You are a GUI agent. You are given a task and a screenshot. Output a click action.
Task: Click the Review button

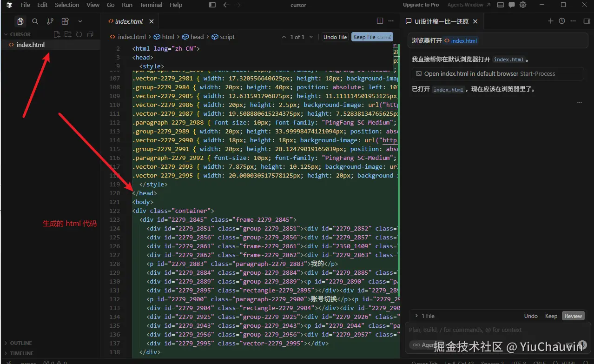[573, 316]
